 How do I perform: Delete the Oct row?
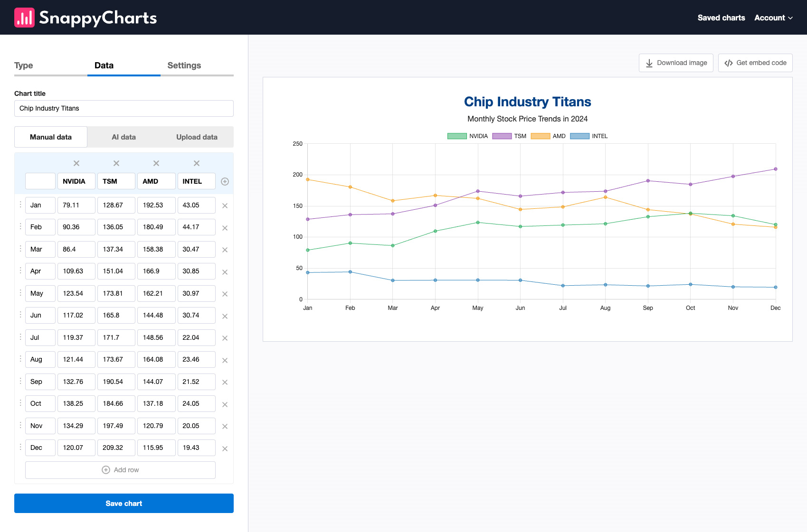pos(225,404)
